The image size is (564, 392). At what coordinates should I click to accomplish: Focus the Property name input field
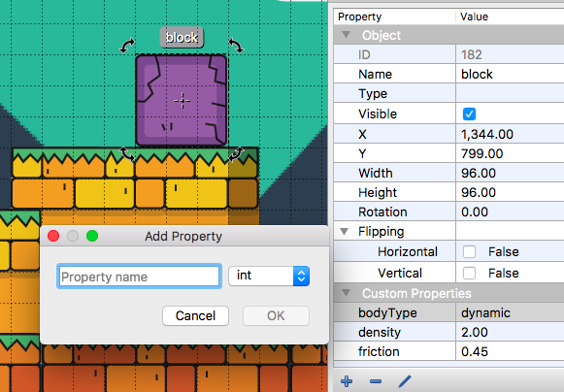(139, 277)
